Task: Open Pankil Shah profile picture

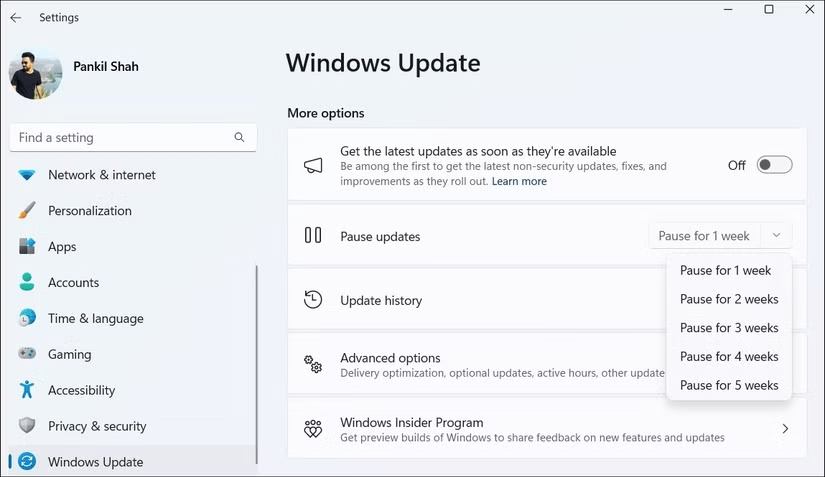Action: click(x=35, y=72)
